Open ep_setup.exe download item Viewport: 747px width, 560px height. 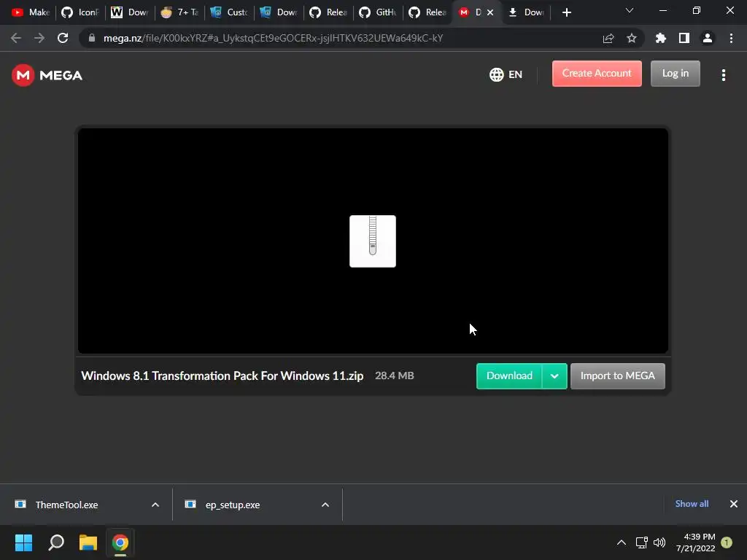tap(233, 505)
